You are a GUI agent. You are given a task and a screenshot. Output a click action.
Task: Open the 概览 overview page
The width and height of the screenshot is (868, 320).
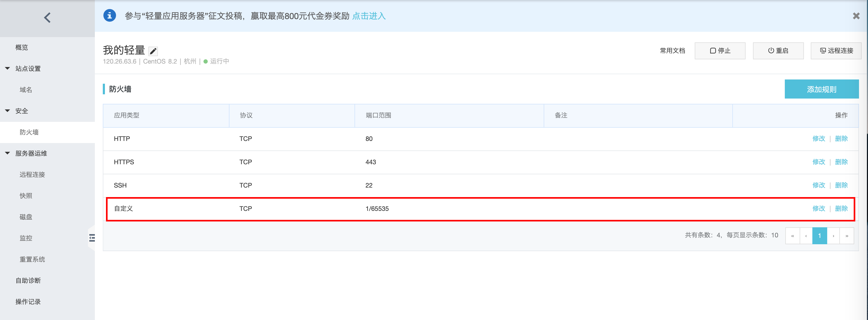tap(21, 47)
